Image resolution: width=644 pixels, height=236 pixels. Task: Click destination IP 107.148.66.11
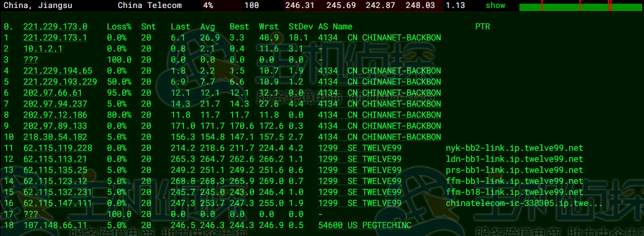click(x=55, y=225)
